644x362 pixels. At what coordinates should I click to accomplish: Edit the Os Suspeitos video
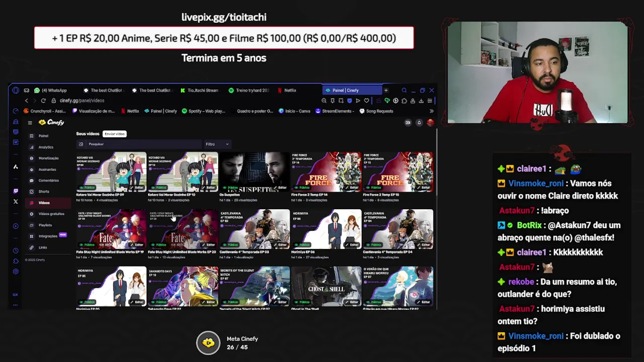point(280,188)
